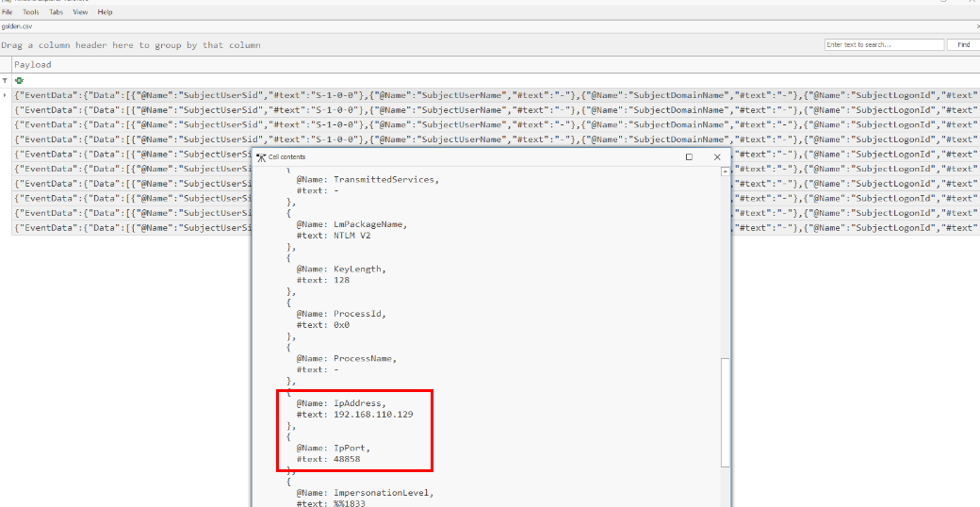Open the Help menu

(105, 12)
